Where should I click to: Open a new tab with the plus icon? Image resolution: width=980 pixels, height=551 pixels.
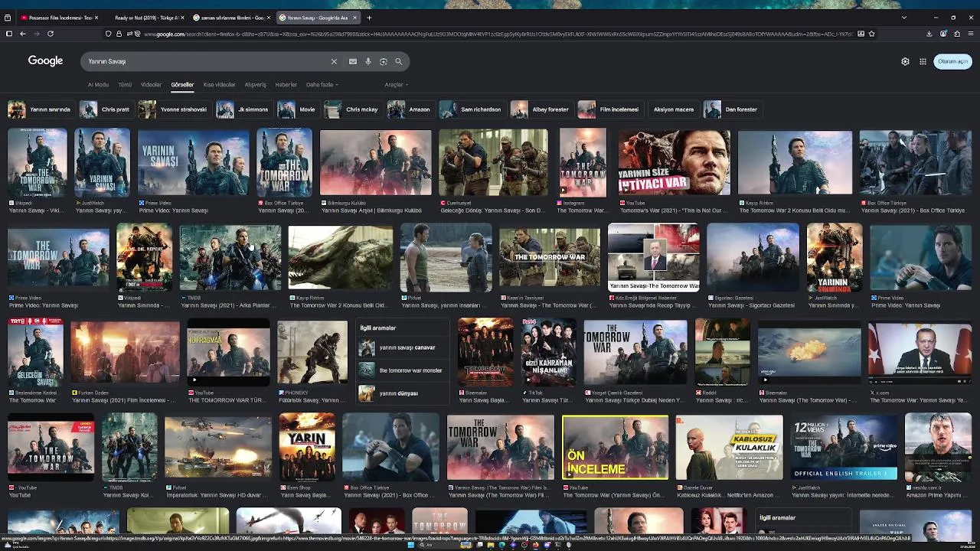click(369, 18)
